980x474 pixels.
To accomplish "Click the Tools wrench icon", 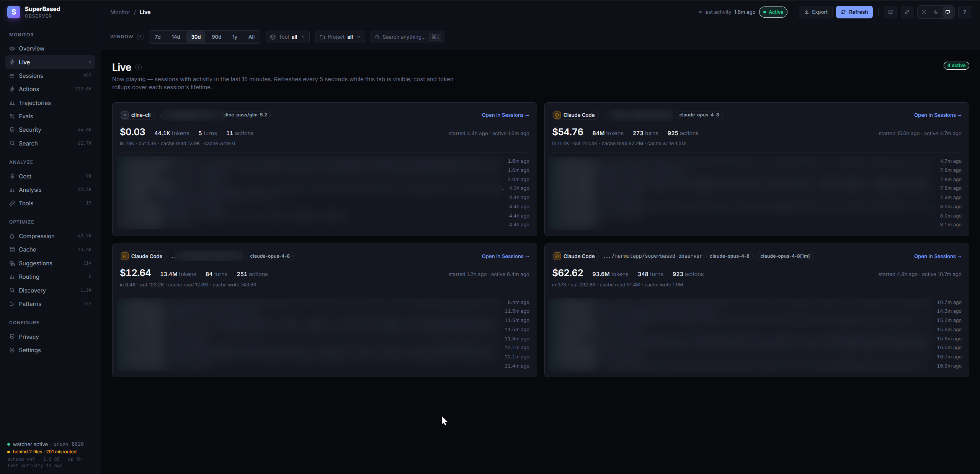I will coord(12,203).
